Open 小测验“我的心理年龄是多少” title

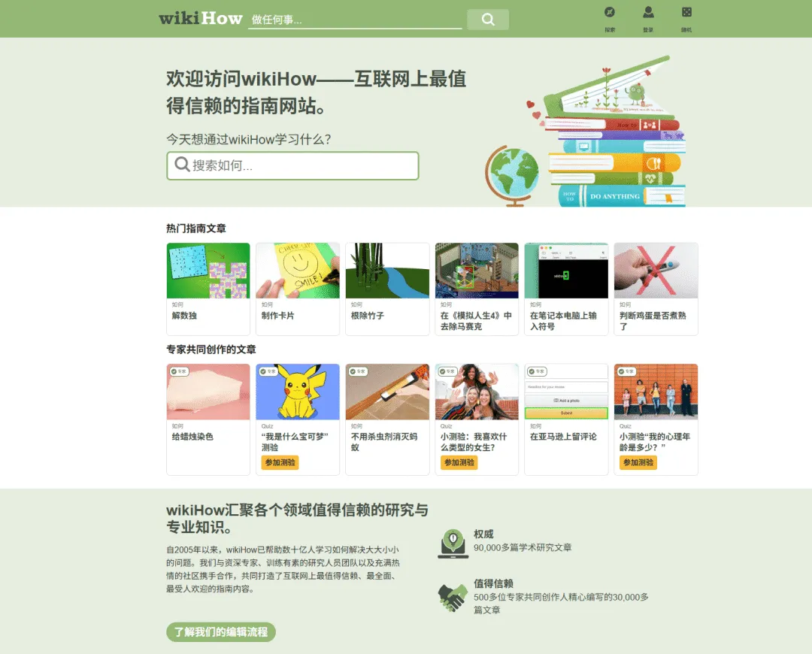pos(655,442)
